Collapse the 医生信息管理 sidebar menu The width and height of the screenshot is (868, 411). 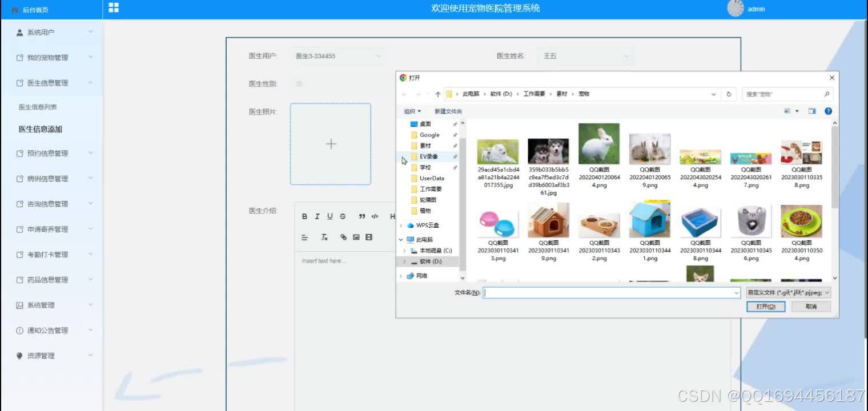[51, 83]
